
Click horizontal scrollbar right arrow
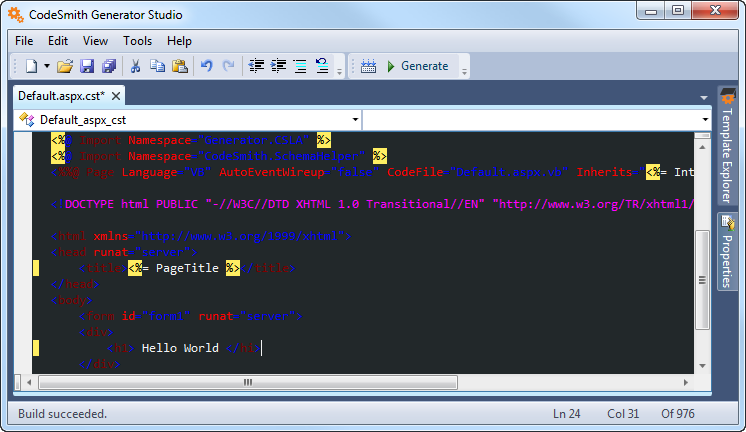(685, 382)
